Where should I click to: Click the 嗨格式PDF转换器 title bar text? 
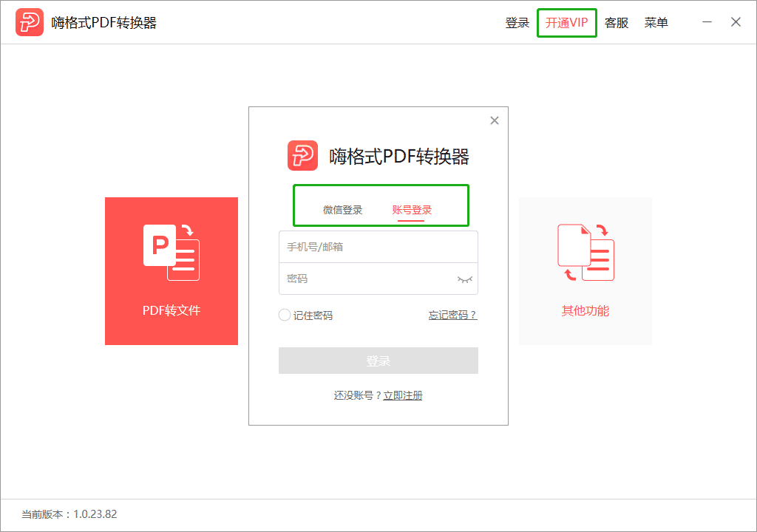click(x=104, y=23)
